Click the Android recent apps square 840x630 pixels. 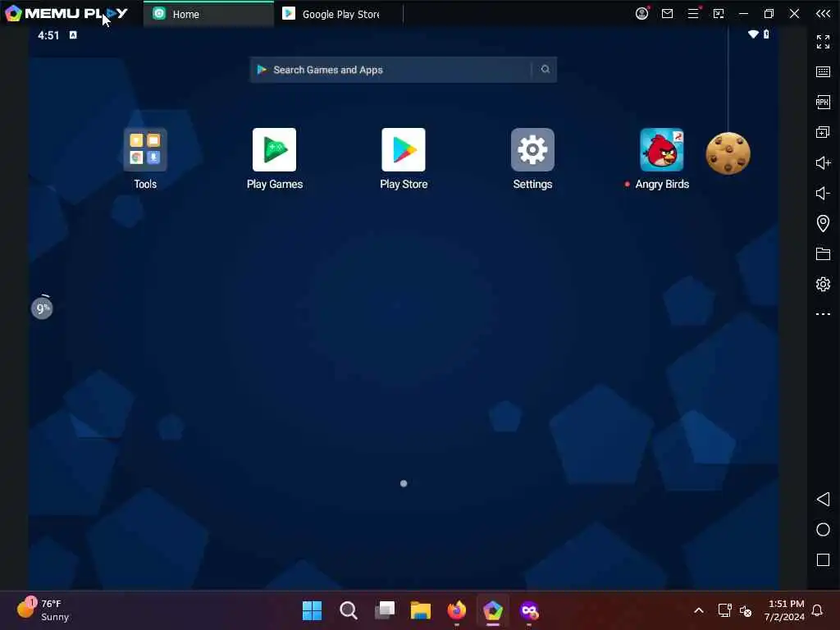(823, 559)
